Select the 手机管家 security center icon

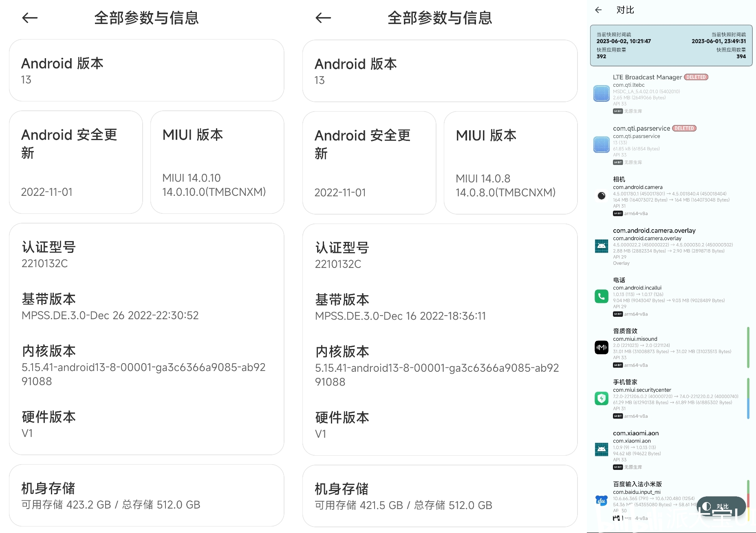point(602,398)
